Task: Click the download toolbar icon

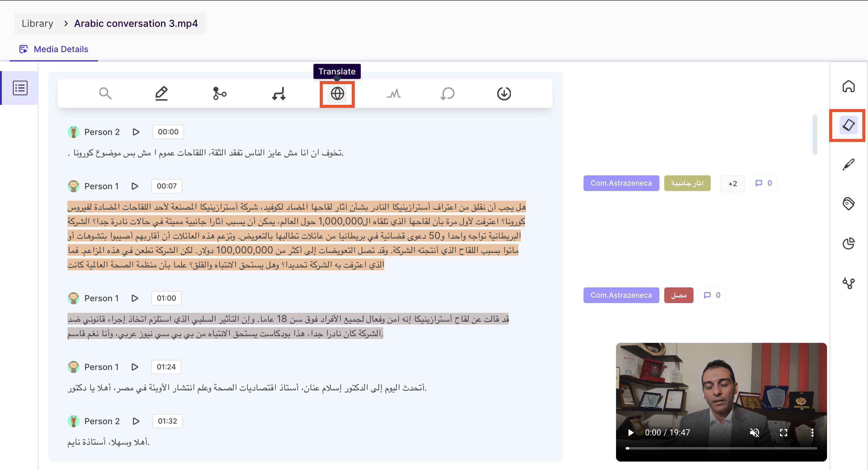Action: [504, 93]
